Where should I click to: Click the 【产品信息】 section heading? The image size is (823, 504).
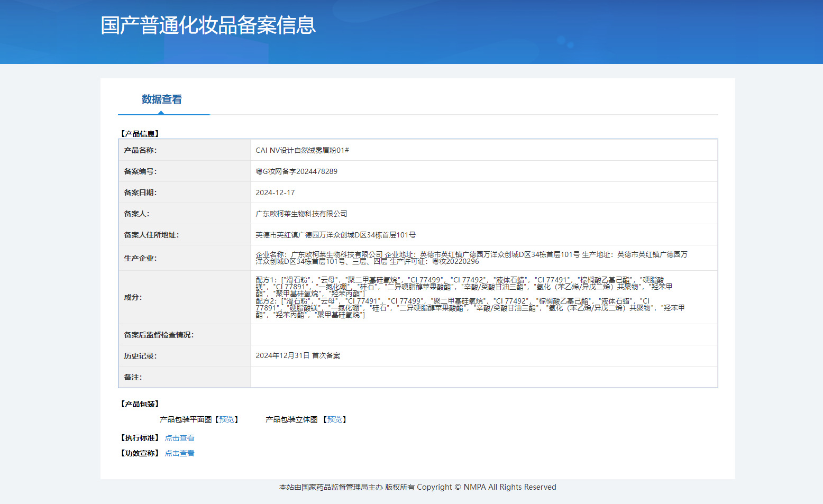(x=140, y=134)
